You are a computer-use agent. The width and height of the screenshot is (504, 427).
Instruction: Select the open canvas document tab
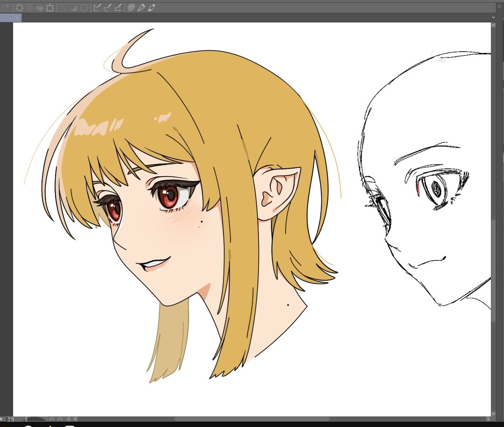[11, 18]
